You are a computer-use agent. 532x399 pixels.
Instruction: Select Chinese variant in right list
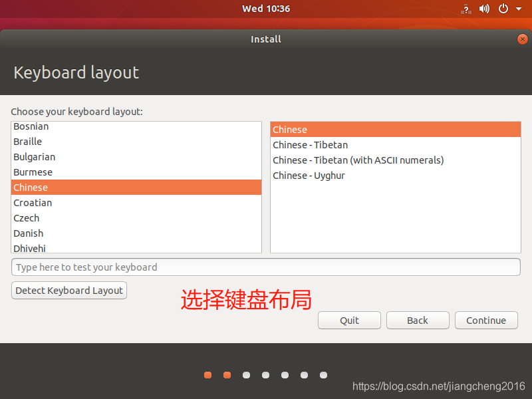pos(396,129)
